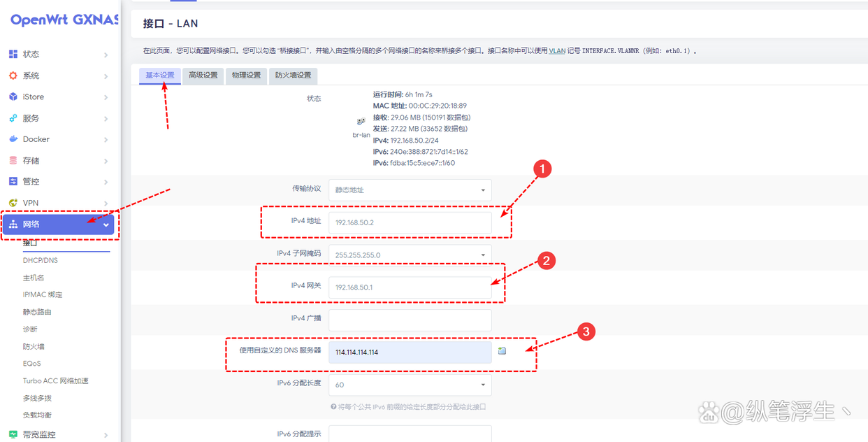Open the 传输协议 protocol dropdown
The width and height of the screenshot is (868, 442).
410,190
